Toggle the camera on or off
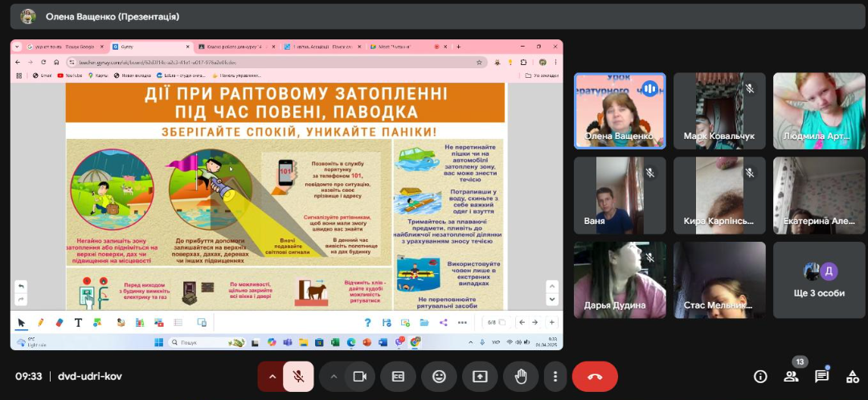Viewport: 868px width, 400px height. point(360,377)
